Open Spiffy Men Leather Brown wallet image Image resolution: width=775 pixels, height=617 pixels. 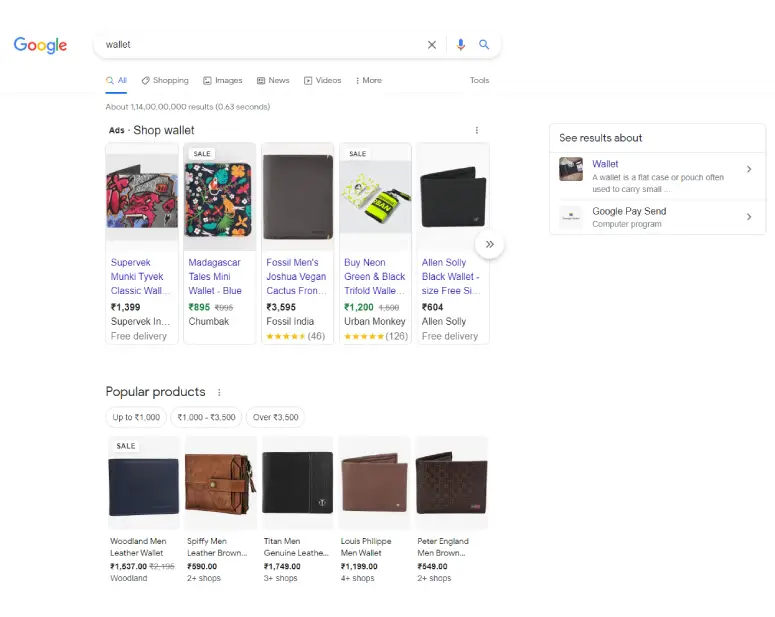[x=220, y=483]
